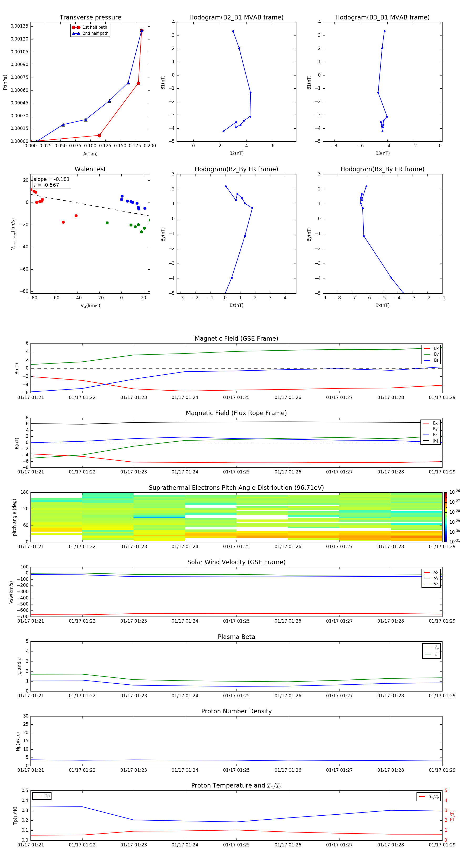Click the "βp and β" y-axis label

click(x=19, y=667)
